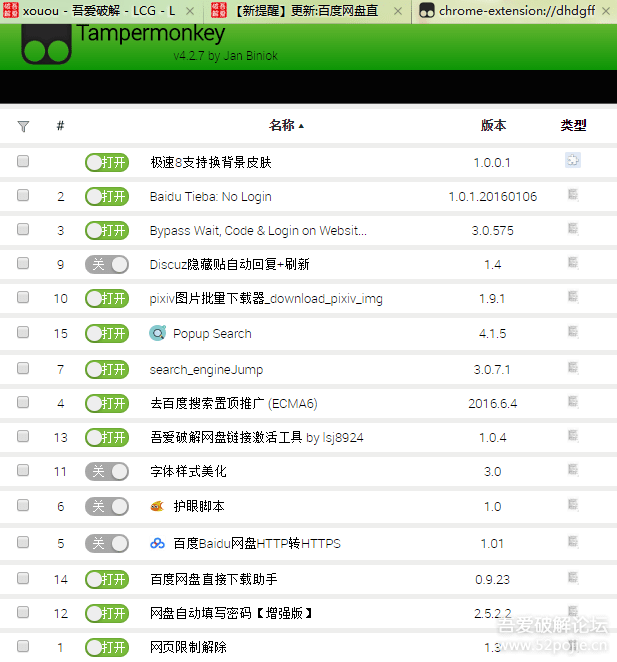Click the Popup Search magnifier script icon
The image size is (617, 662).
[158, 334]
